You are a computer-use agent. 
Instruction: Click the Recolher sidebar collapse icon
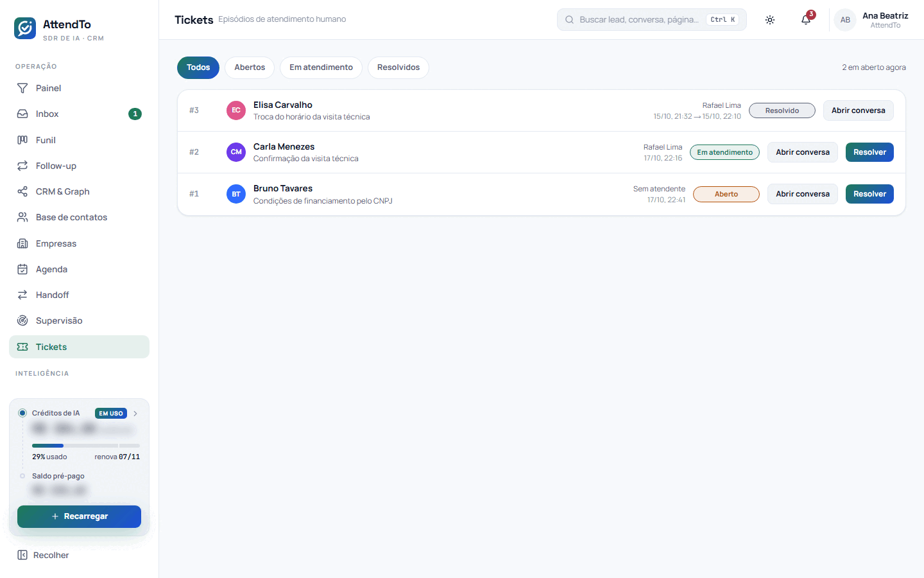[22, 555]
